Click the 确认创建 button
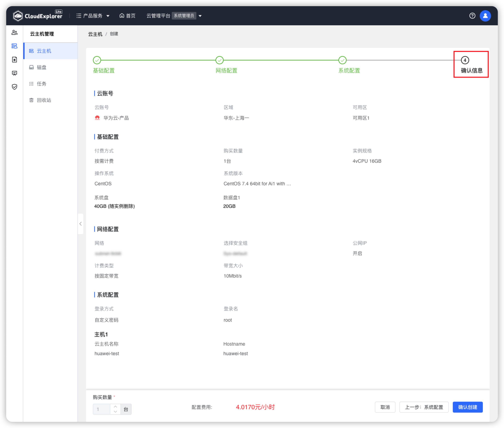504x428 pixels. (x=468, y=407)
